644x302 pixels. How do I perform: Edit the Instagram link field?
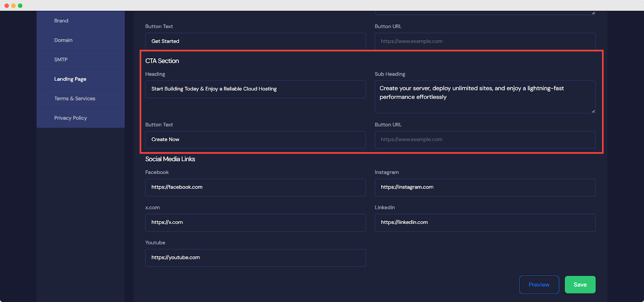pyautogui.click(x=485, y=187)
